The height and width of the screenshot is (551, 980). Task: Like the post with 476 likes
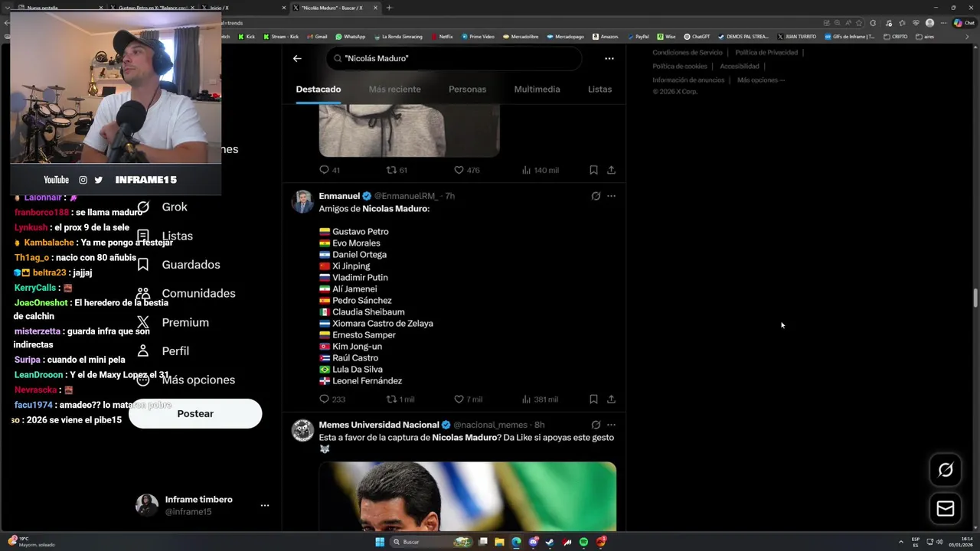click(467, 170)
